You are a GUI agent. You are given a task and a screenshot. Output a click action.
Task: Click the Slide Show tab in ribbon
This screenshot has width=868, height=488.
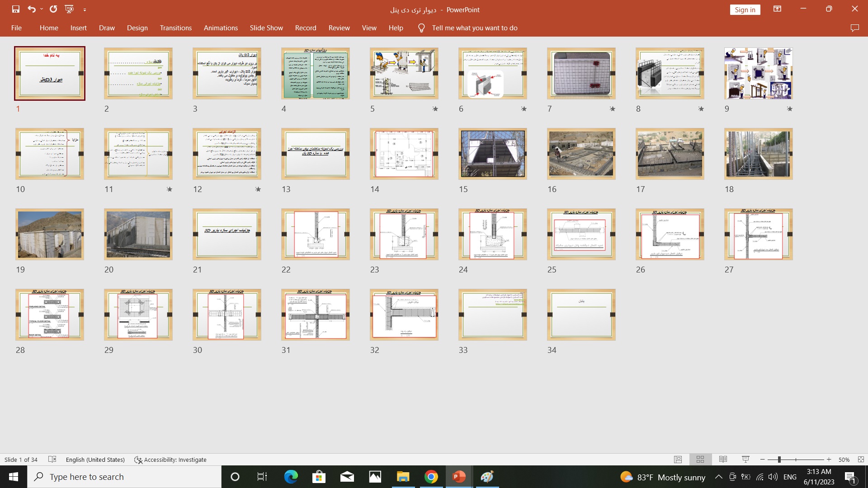(x=266, y=28)
